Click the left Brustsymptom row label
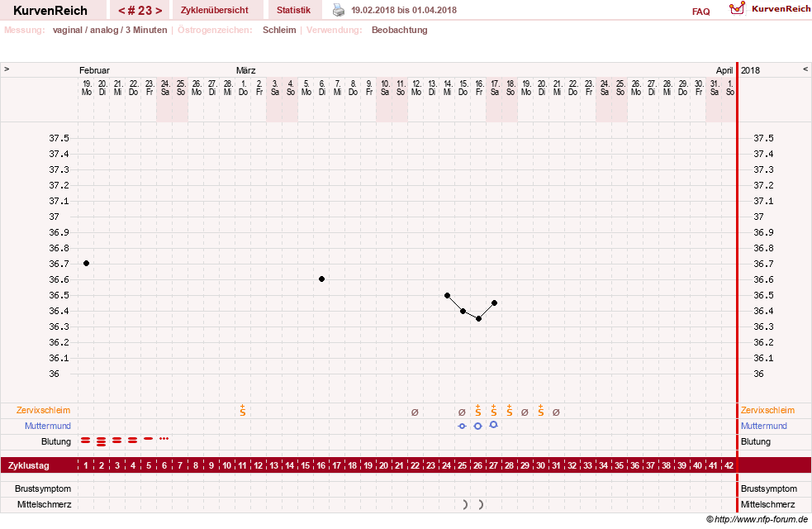Viewport: 812px width, 529px height. click(x=43, y=488)
